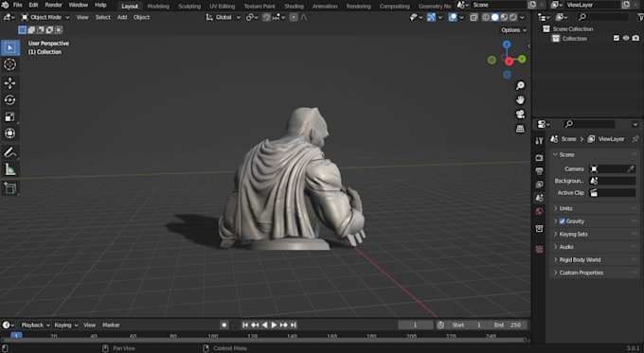This screenshot has width=644, height=353.
Task: Open the Playback dropdown
Action: pyautogui.click(x=35, y=325)
